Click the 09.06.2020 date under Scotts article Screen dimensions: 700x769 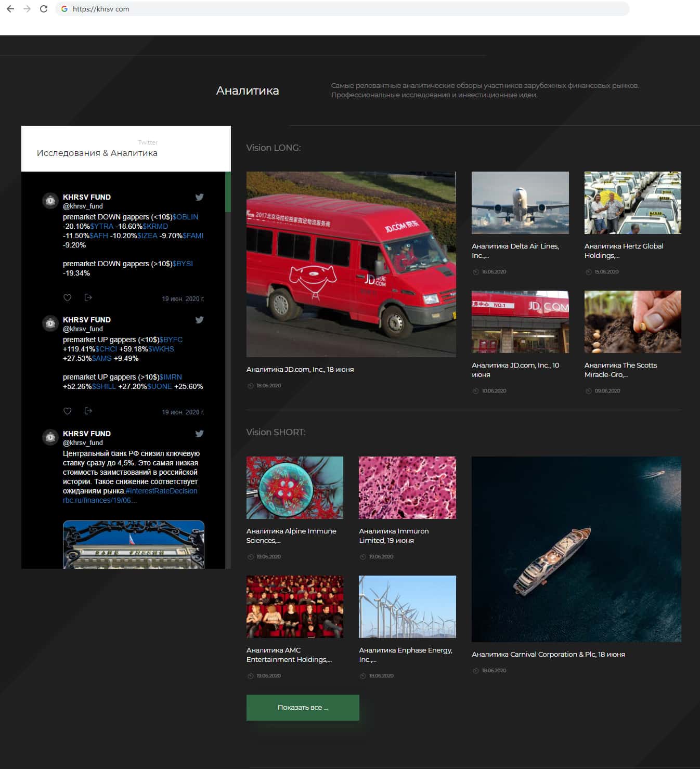(607, 391)
